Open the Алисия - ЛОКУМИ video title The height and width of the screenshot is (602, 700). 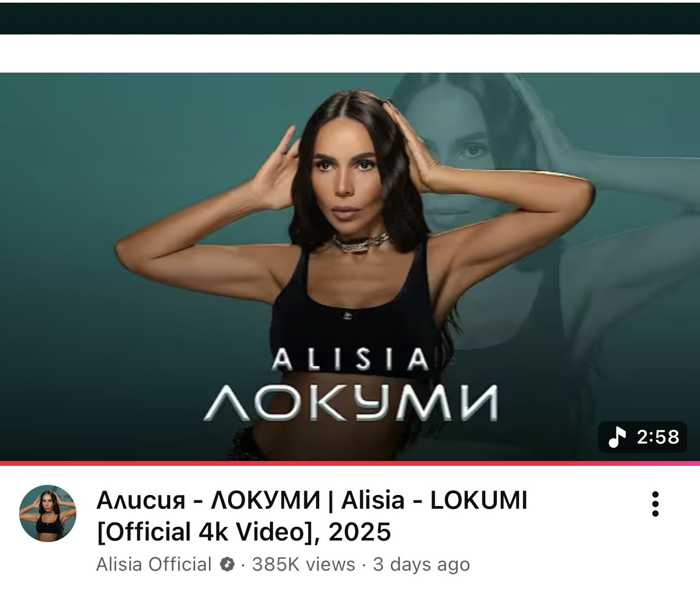click(x=312, y=516)
